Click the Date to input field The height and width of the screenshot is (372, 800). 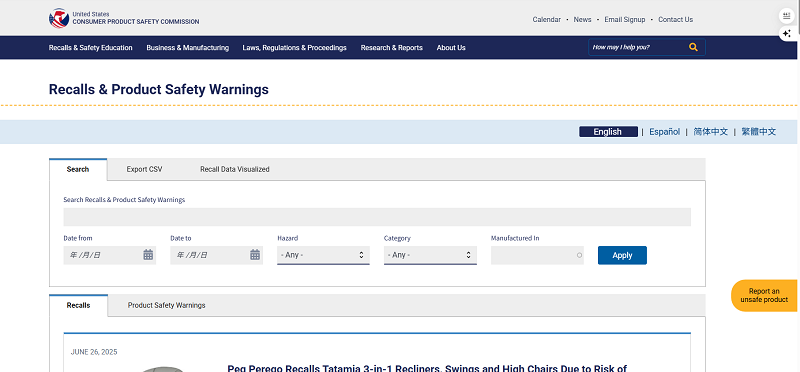click(216, 255)
